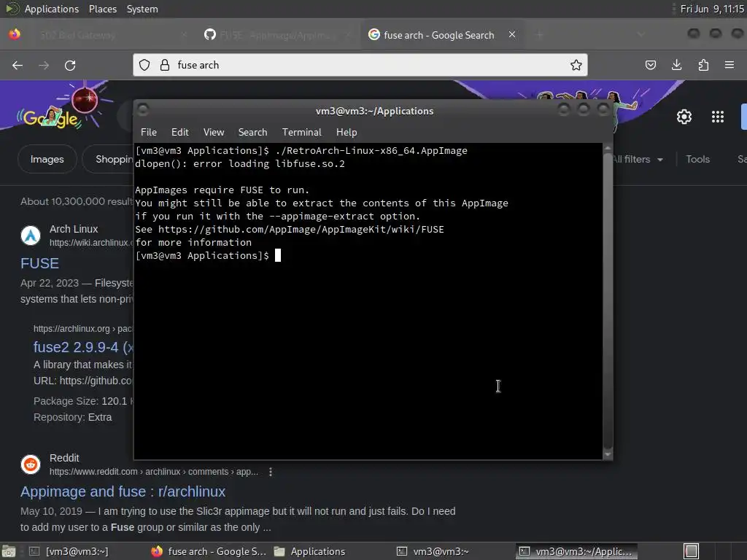Open a new Firefox tab

pyautogui.click(x=540, y=35)
